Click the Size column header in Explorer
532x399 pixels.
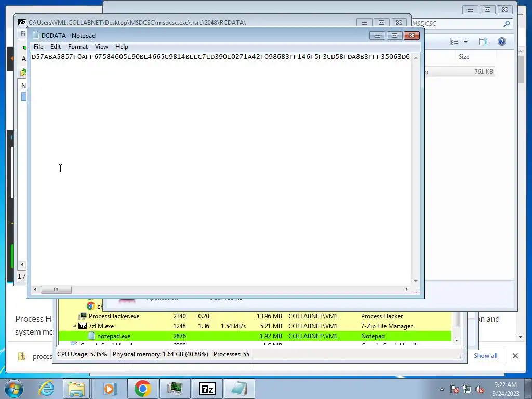click(464, 57)
